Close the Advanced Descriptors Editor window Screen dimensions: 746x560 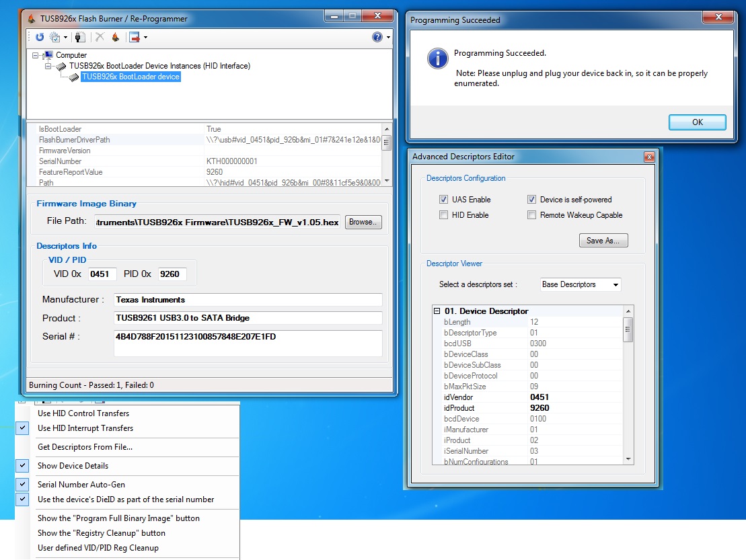(x=649, y=157)
